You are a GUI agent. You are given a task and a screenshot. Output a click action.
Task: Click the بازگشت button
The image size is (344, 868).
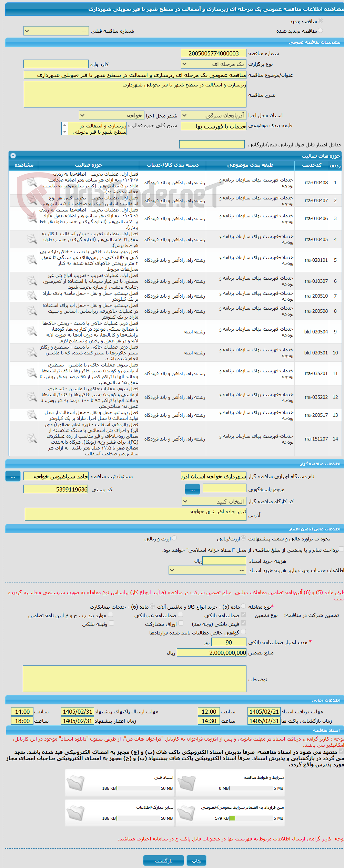163,861
